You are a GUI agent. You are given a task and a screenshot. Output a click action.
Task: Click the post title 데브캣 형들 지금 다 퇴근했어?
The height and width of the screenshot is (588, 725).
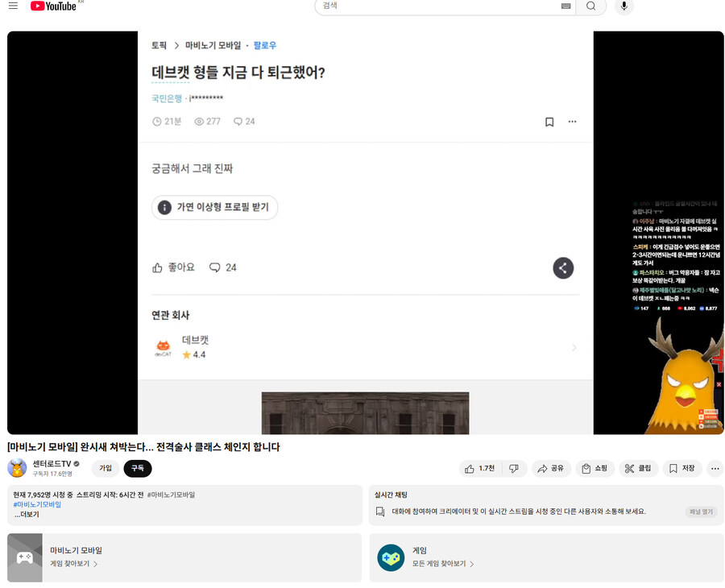pyautogui.click(x=238, y=72)
